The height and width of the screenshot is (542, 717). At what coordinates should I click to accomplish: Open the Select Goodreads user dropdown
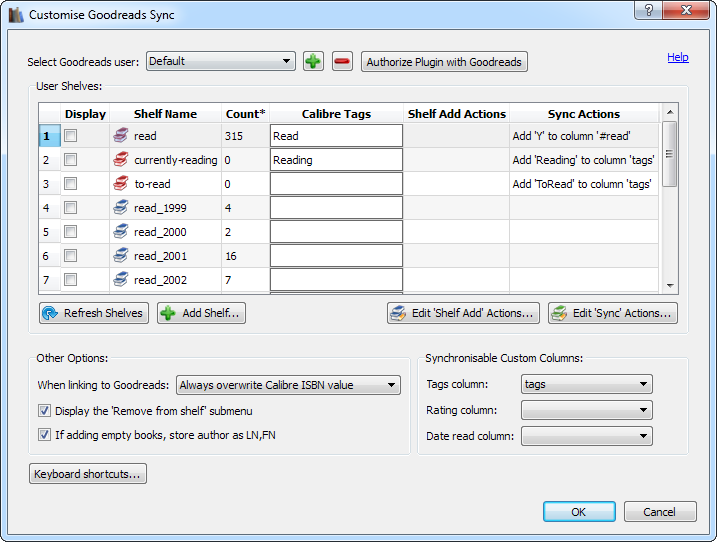tap(221, 61)
